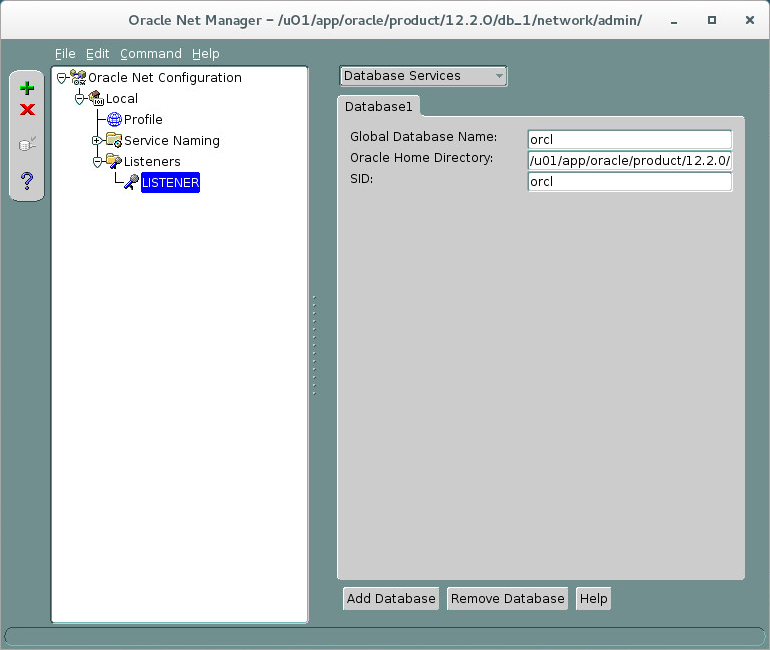Select the Local tree item label
Screen dimensions: 770x650
point(122,99)
